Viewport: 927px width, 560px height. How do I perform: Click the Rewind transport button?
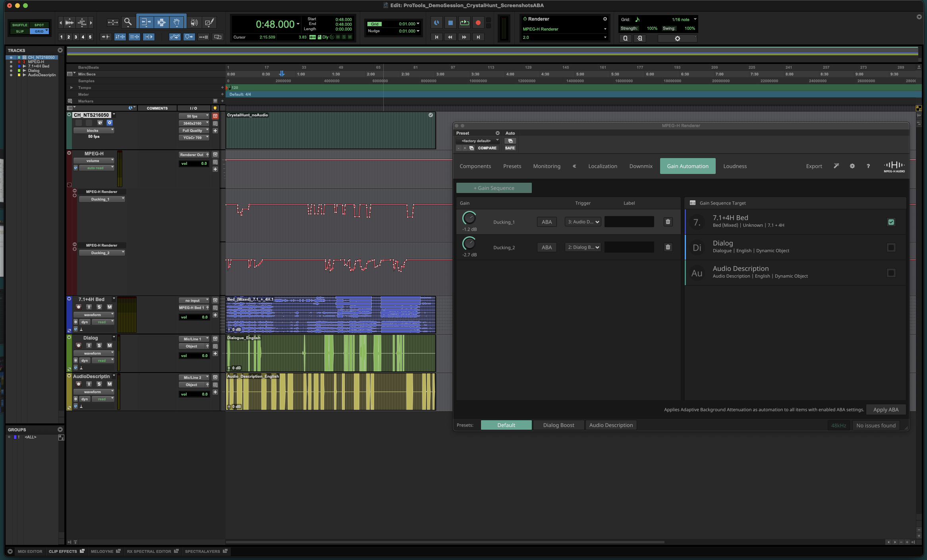[x=450, y=37]
